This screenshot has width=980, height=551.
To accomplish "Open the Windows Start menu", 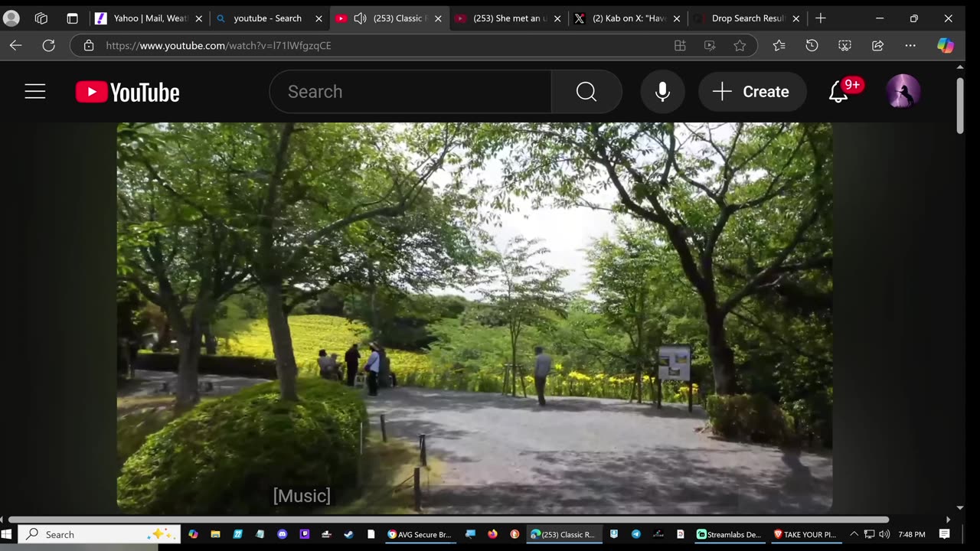I will click(8, 534).
